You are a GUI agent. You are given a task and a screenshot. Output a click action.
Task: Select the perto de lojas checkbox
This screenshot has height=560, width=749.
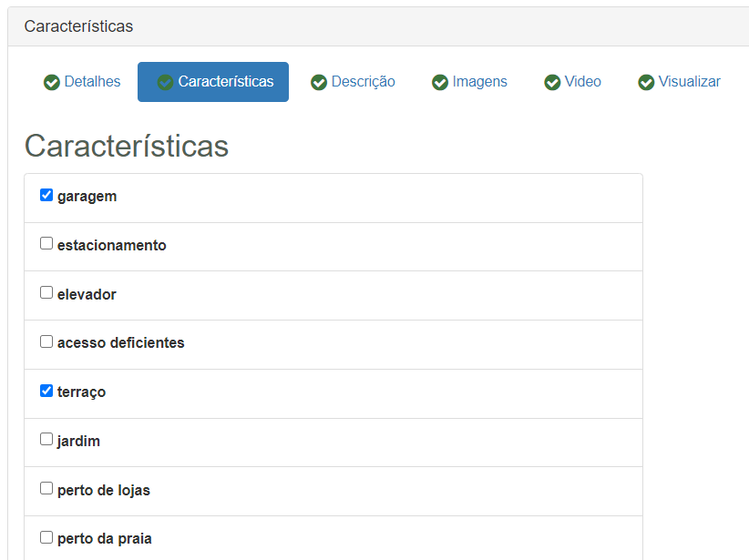click(46, 489)
